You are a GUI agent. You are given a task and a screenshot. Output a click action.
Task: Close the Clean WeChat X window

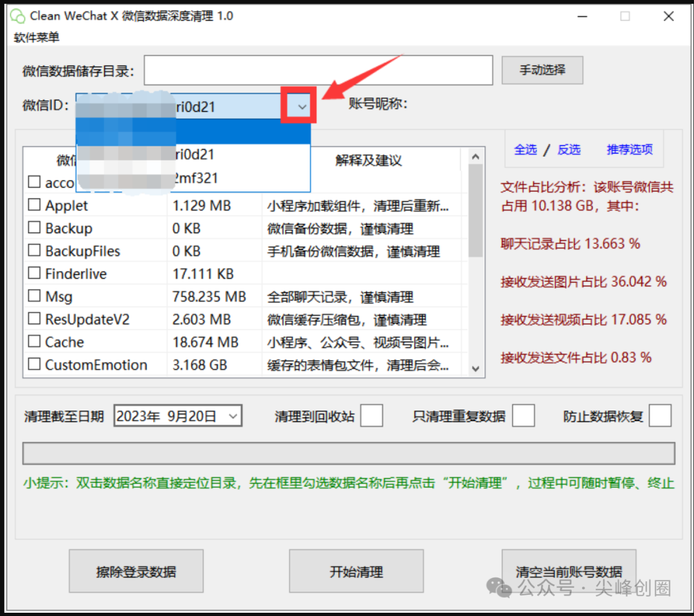669,16
